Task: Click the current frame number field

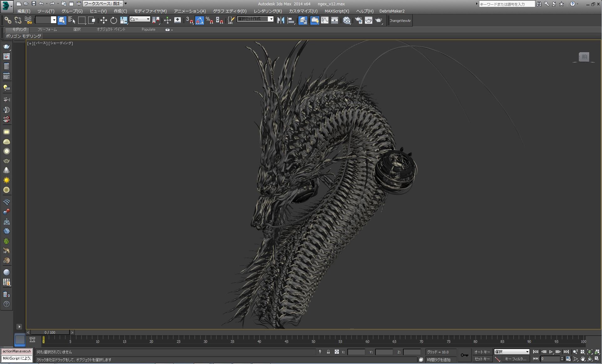Action: click(x=551, y=359)
